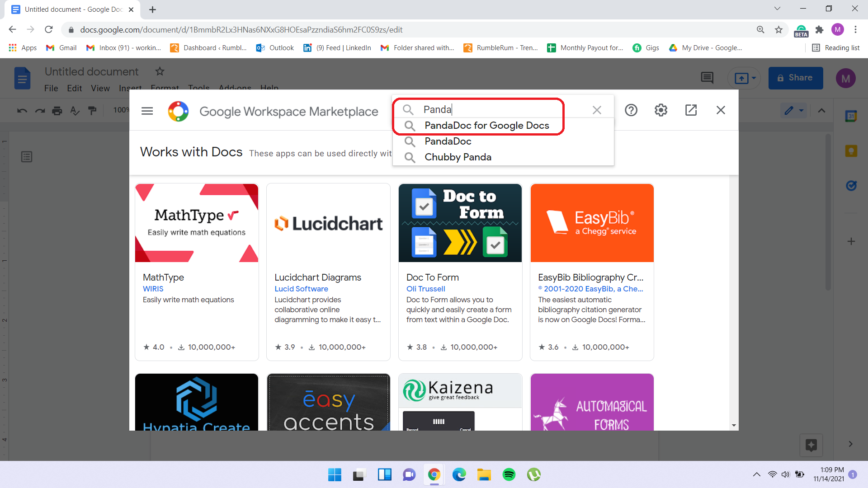Open the Reading list

pos(835,48)
